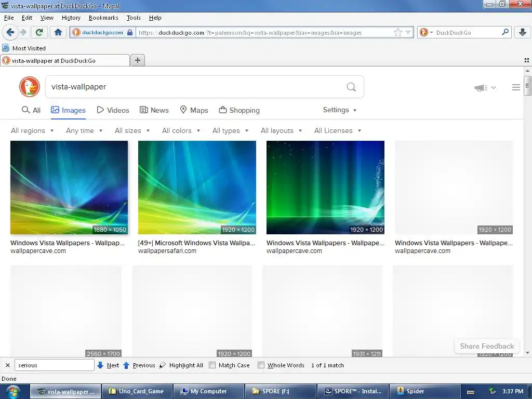
Task: Open the wallpapersafari.com source link
Action: (167, 251)
